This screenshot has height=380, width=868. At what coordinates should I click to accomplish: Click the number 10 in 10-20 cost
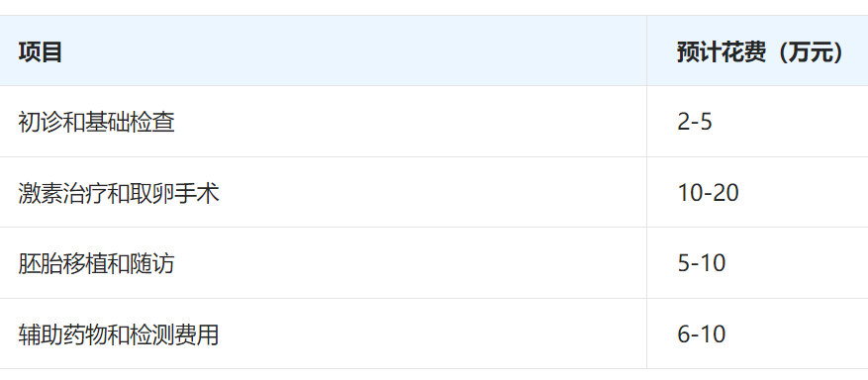click(690, 193)
